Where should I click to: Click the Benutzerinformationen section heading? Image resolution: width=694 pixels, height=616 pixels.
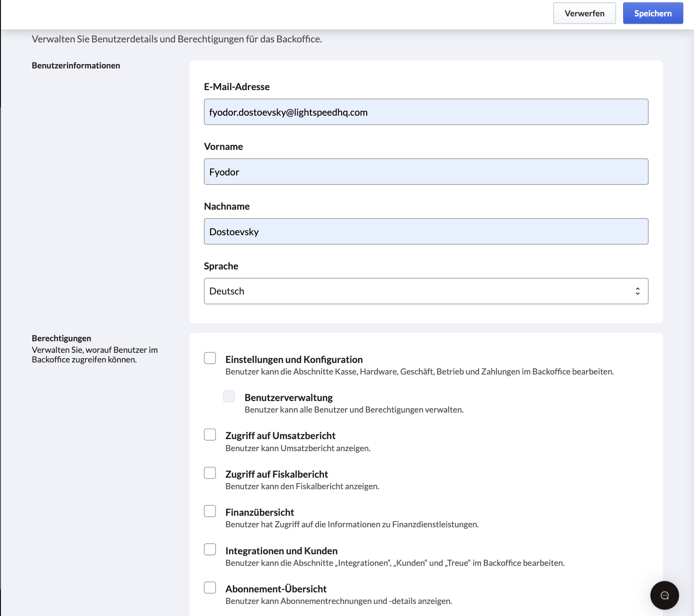pos(76,66)
